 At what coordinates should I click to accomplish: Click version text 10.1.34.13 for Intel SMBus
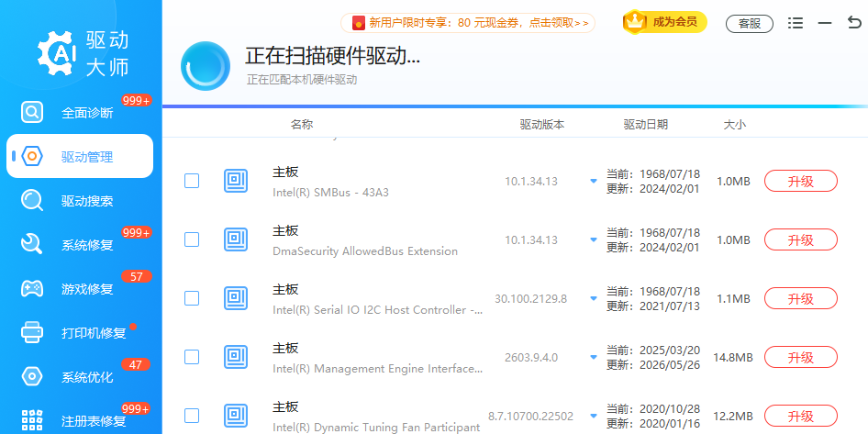(x=531, y=181)
